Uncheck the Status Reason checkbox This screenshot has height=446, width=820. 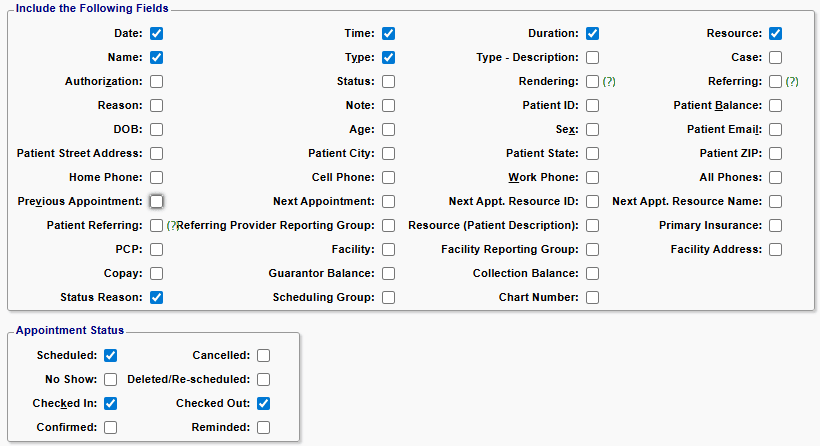pos(157,298)
